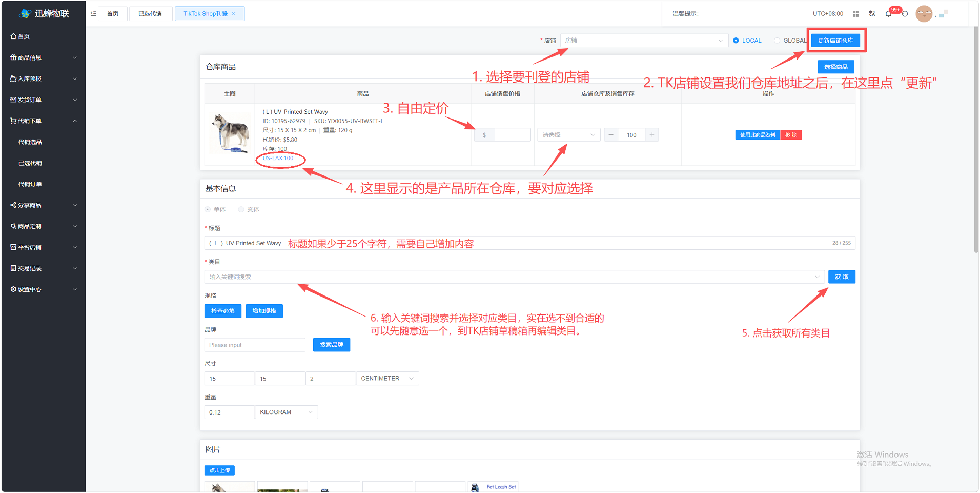This screenshot has width=980, height=493.
Task: Click 选择商品 button
Action: click(x=835, y=67)
